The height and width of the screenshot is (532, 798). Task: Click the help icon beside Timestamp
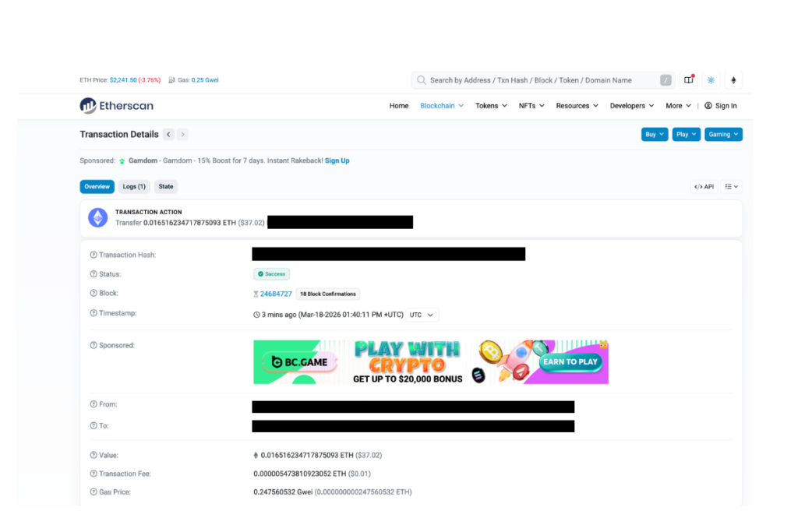[94, 313]
